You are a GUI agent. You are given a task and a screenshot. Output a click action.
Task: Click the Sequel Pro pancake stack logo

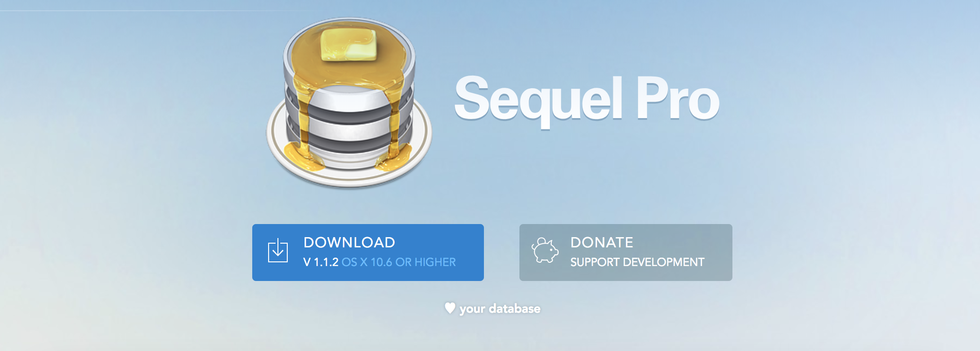349,103
